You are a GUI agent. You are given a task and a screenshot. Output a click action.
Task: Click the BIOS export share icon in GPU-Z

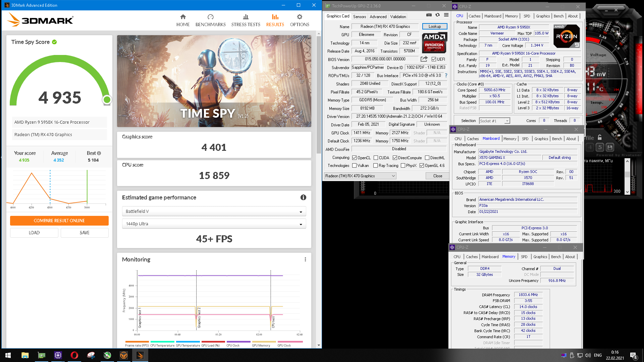[424, 59]
